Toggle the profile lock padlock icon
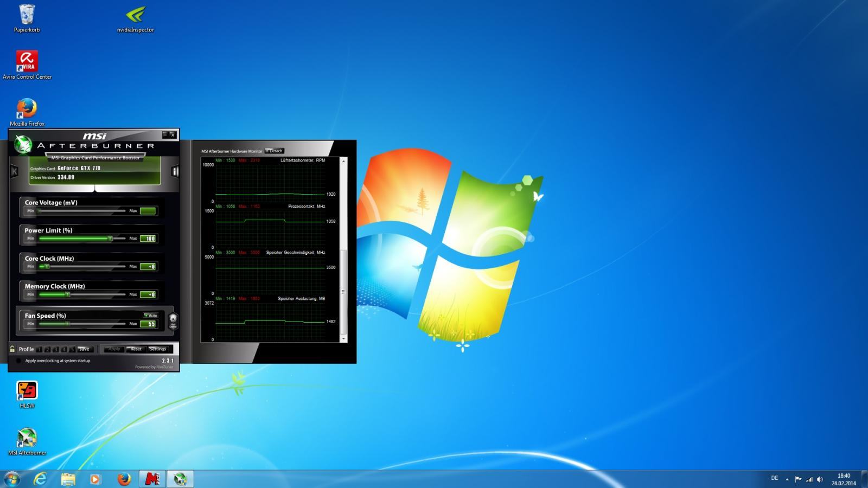This screenshot has height=488, width=868. (12, 349)
